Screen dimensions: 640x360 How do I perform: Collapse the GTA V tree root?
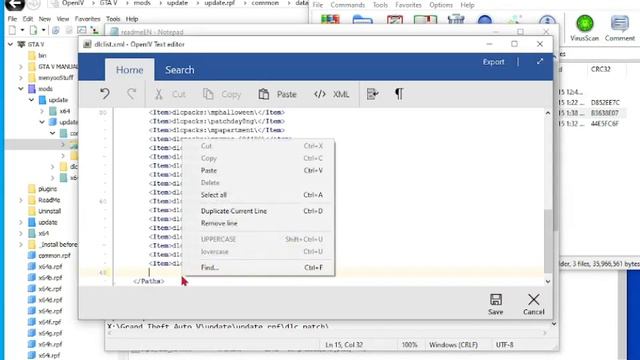pyautogui.click(x=11, y=44)
